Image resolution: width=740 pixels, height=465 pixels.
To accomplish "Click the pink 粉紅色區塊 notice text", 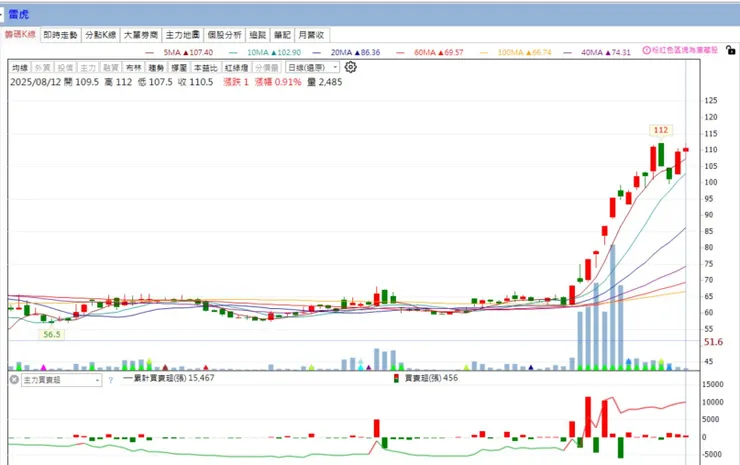I will [685, 50].
